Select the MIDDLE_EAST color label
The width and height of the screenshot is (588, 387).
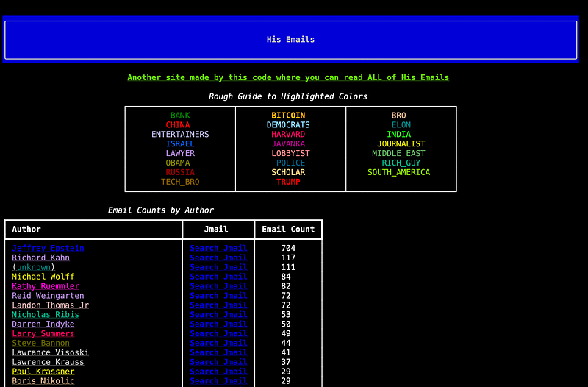tap(398, 153)
